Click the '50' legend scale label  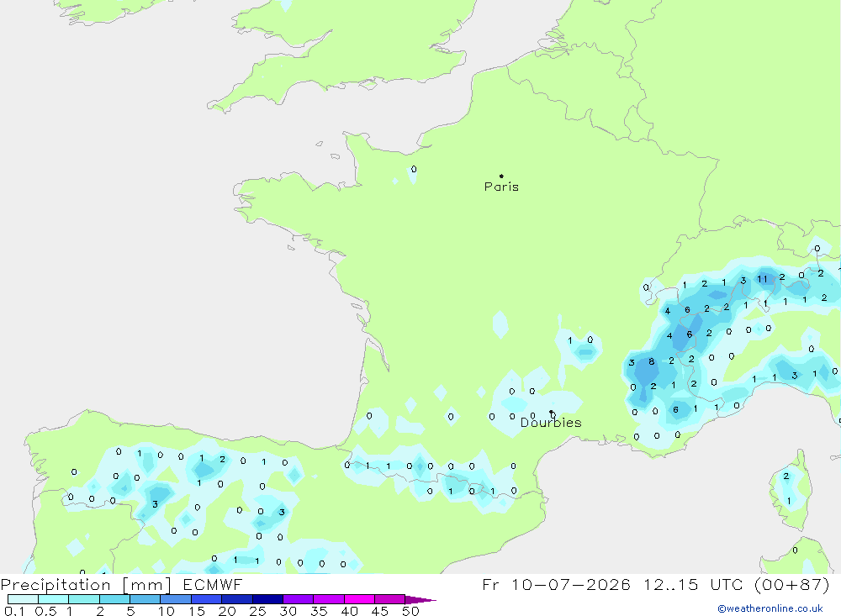pyautogui.click(x=410, y=611)
